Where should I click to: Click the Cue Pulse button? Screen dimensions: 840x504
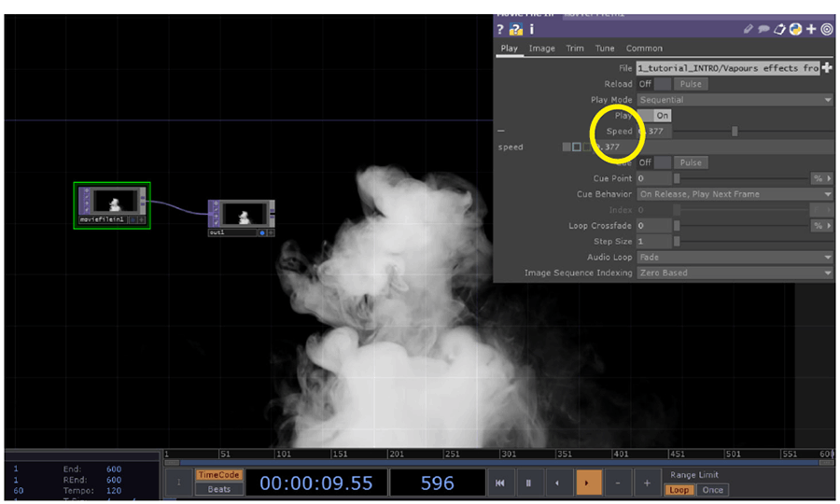click(x=691, y=162)
